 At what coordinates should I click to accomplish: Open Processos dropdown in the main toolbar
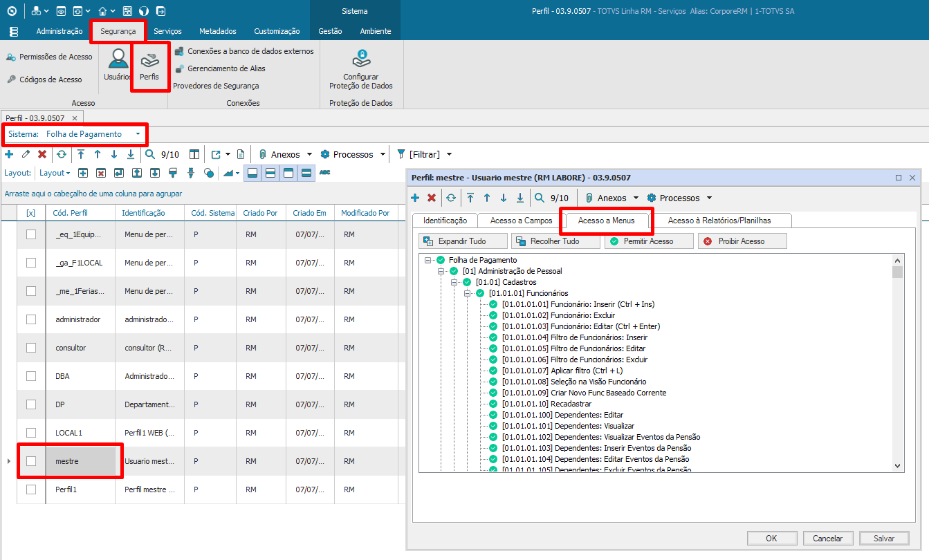pyautogui.click(x=383, y=154)
